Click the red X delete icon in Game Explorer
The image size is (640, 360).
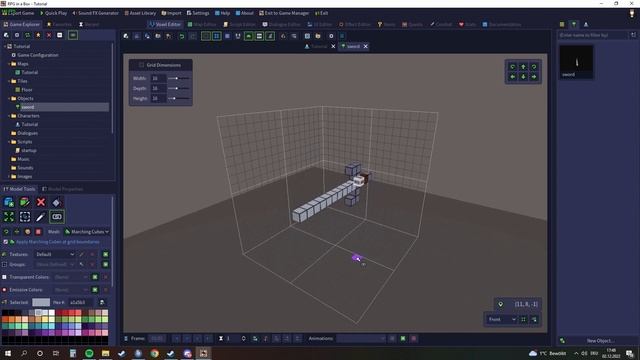49,36
